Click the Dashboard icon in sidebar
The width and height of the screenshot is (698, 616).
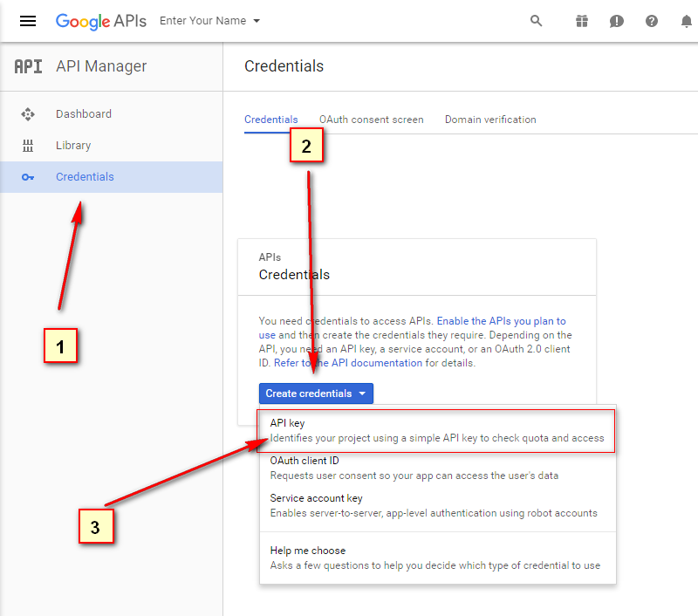(28, 114)
